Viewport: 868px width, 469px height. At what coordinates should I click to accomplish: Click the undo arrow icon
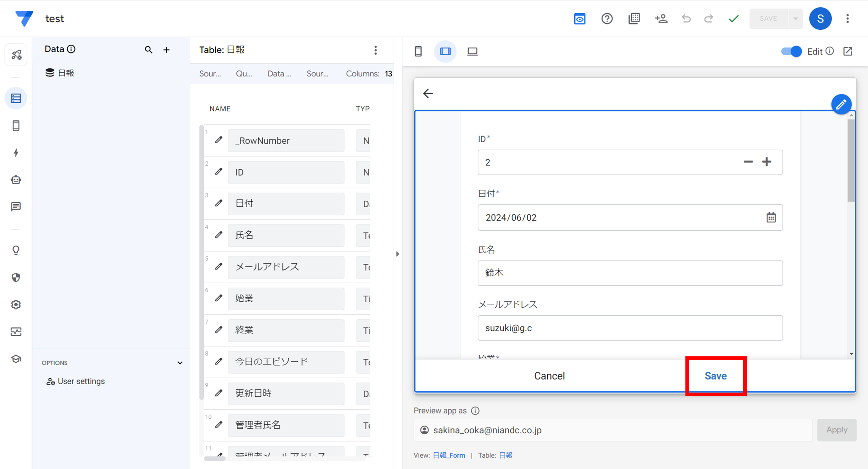pyautogui.click(x=686, y=19)
